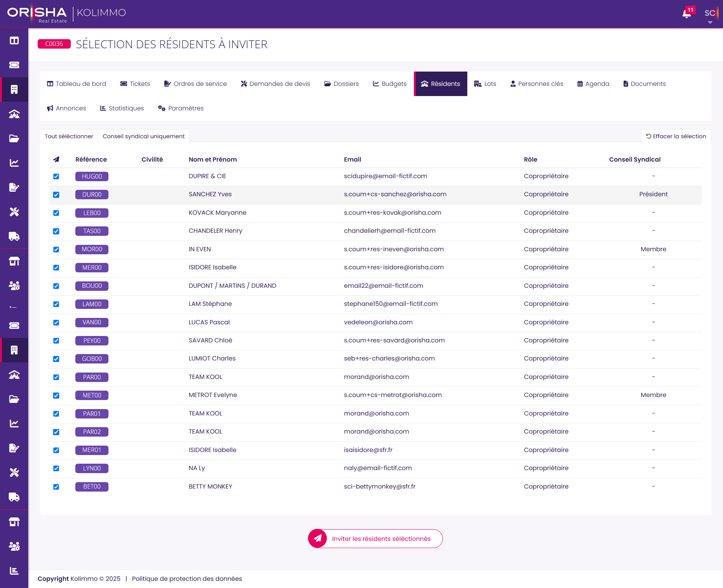Open the Paramètres tab
The height and width of the screenshot is (588, 723).
181,108
